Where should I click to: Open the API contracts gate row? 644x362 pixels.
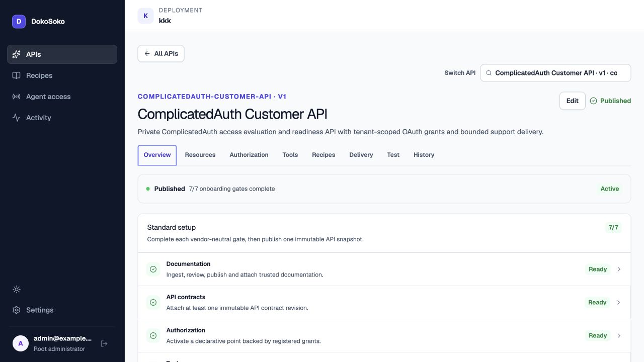click(x=384, y=303)
